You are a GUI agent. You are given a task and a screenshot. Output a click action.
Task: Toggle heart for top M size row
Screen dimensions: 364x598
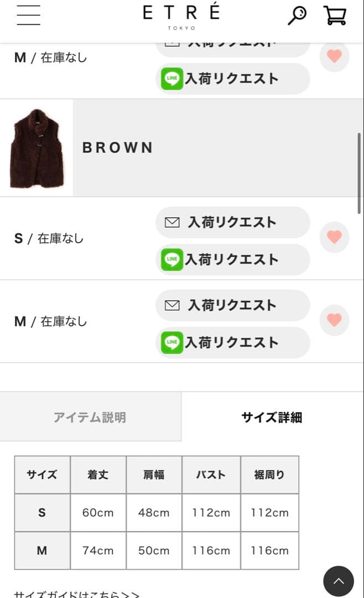[x=334, y=56]
